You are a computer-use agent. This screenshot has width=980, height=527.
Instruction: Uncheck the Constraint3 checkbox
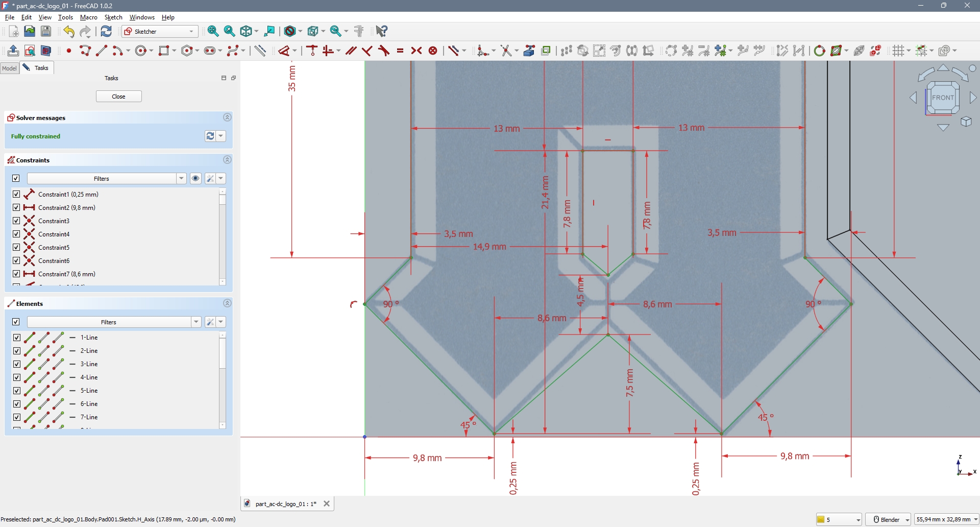click(16, 221)
